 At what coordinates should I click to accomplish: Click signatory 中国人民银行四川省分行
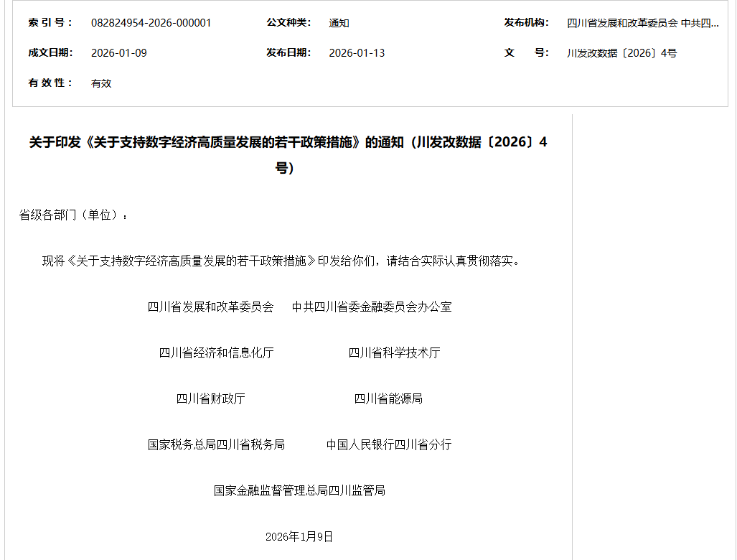pyautogui.click(x=388, y=444)
